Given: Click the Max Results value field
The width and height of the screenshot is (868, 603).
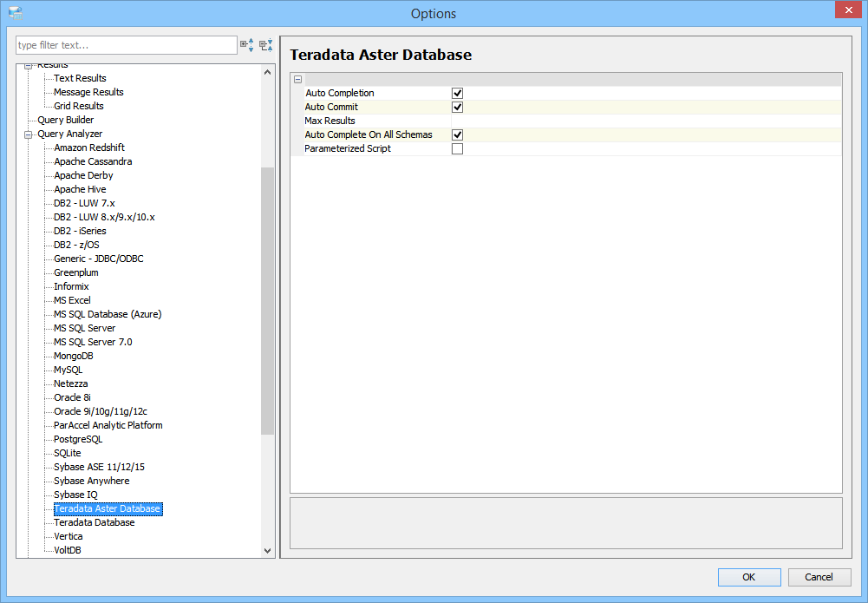Looking at the screenshot, I should (x=646, y=121).
